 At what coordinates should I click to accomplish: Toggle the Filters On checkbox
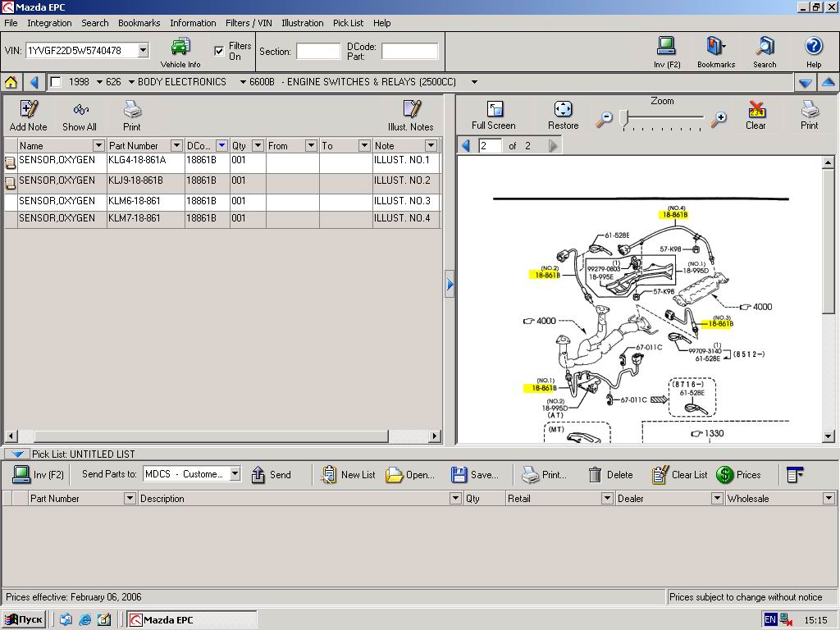[219, 51]
